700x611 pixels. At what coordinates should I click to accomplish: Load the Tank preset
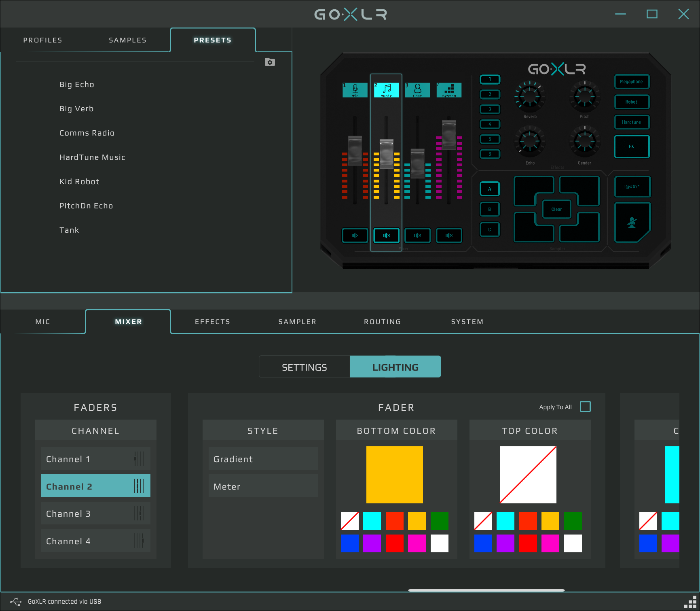[69, 230]
